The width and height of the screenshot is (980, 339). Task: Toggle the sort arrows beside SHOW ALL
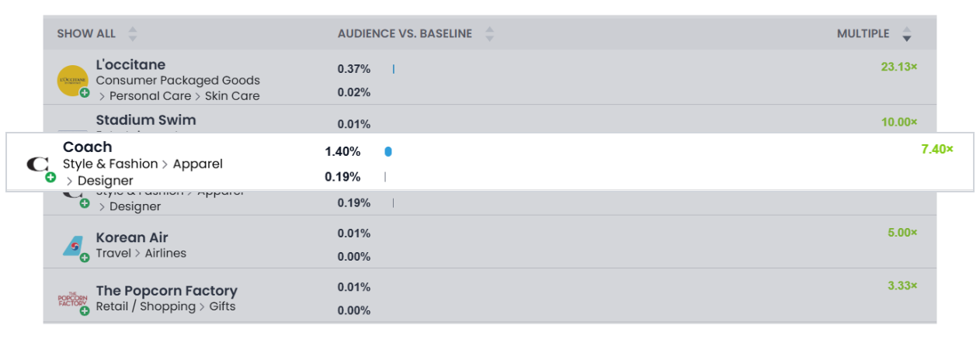(x=133, y=34)
